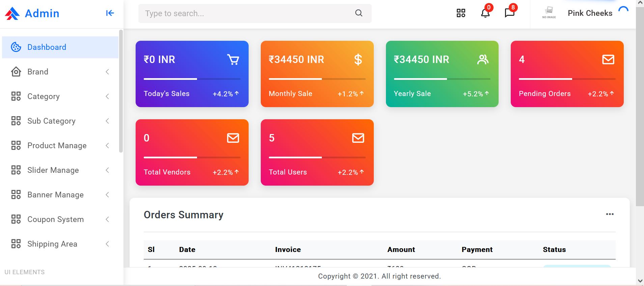This screenshot has height=286, width=644.
Task: Click the dollar icon on Monthly Sale card
Action: 358,60
